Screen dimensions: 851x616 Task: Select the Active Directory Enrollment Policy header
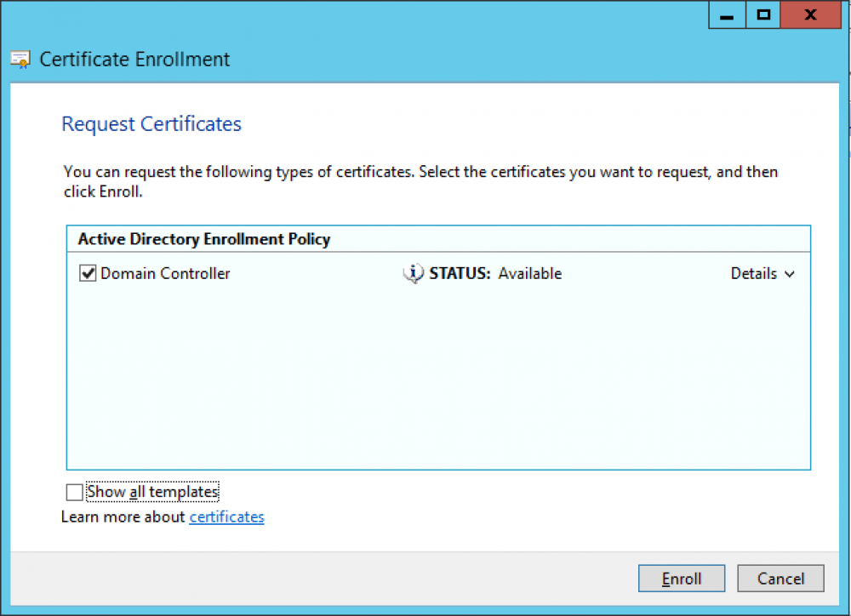pyautogui.click(x=203, y=239)
